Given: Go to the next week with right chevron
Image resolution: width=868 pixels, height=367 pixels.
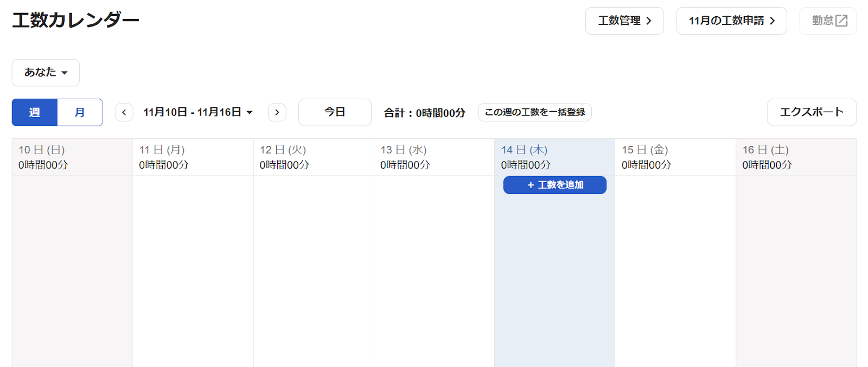Looking at the screenshot, I should (x=277, y=112).
